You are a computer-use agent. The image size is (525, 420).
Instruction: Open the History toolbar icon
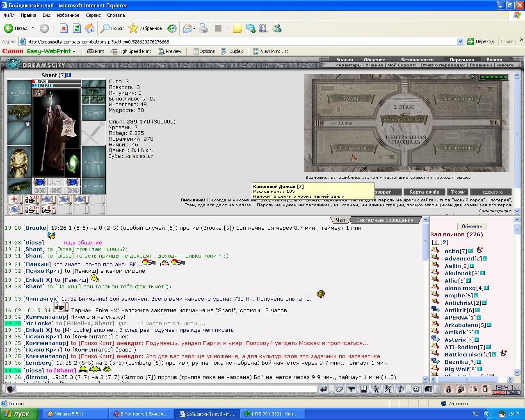pyautogui.click(x=172, y=28)
